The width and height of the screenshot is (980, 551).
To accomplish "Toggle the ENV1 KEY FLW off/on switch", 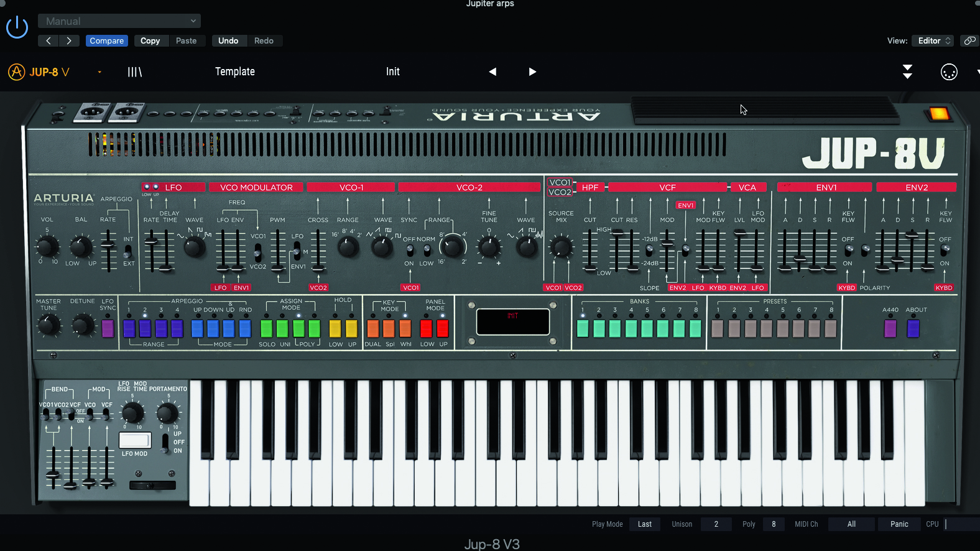I will tap(849, 251).
